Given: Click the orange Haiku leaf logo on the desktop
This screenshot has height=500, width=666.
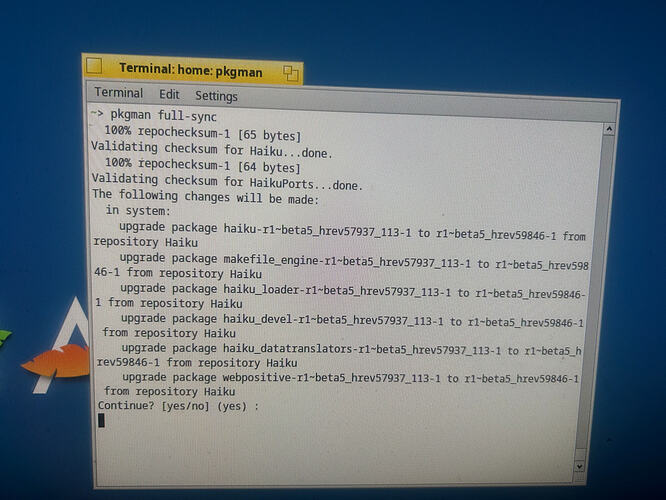Looking at the screenshot, I should 57,361.
